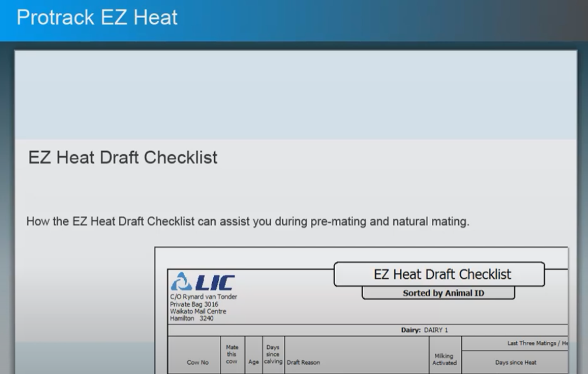Click the 'Protrack EZ Heat' header title
The width and height of the screenshot is (588, 374).
[x=97, y=18]
